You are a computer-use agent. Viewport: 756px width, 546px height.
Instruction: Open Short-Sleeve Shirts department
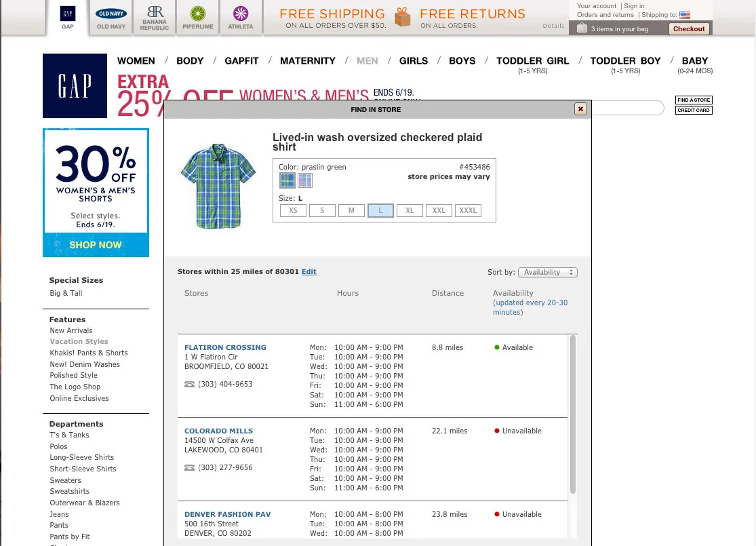point(83,469)
